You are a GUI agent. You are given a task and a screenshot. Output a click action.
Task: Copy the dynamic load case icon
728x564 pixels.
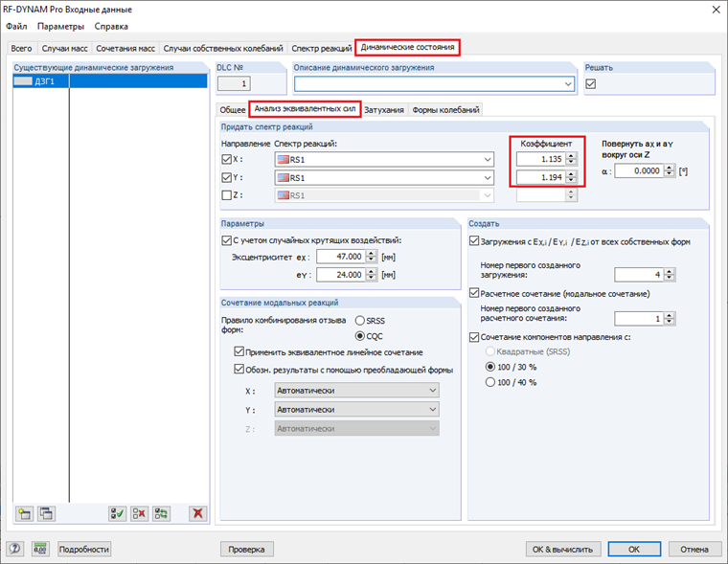pos(46,513)
